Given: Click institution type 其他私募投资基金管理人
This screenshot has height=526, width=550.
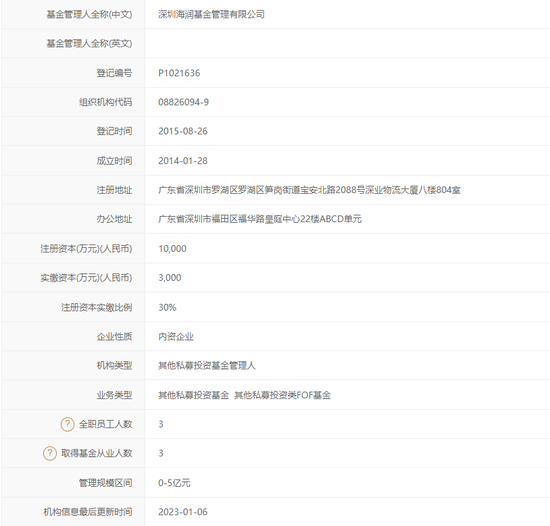Looking at the screenshot, I should pyautogui.click(x=207, y=366).
